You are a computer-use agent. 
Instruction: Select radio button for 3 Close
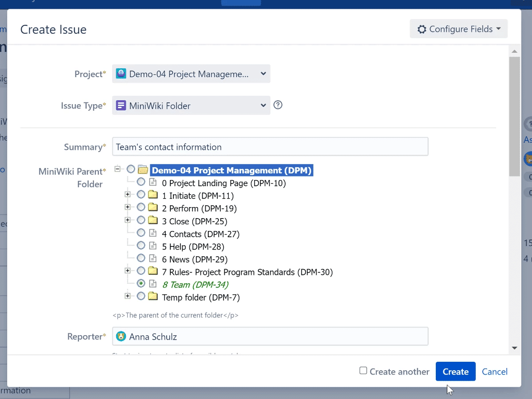tap(141, 220)
